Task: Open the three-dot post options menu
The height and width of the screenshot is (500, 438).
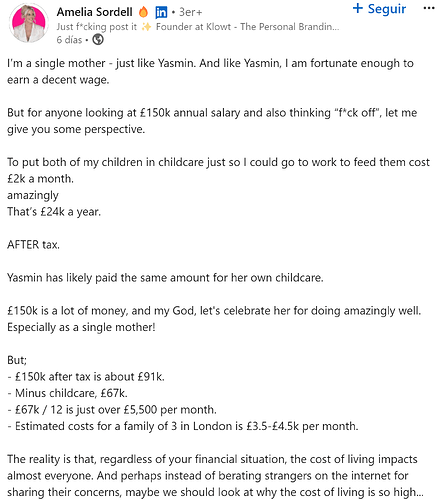Action: [429, 8]
